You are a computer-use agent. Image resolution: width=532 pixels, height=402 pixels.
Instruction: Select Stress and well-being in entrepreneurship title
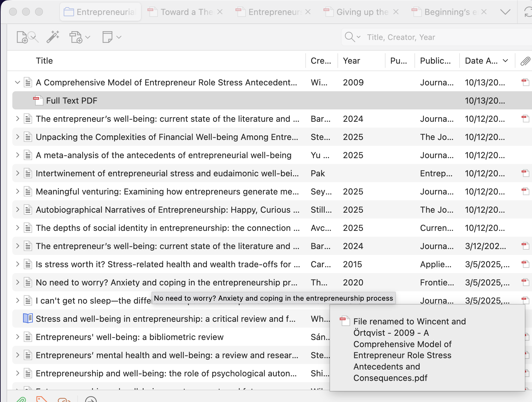coord(166,319)
